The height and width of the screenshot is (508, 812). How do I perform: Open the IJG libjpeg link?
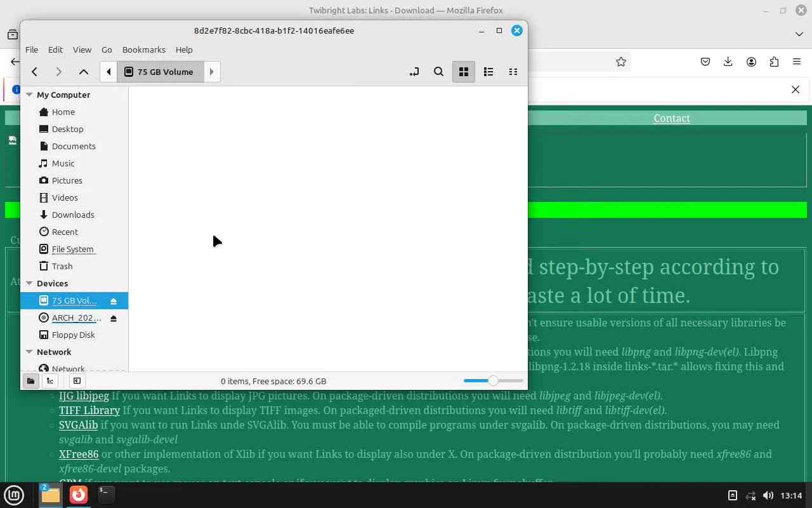click(x=84, y=396)
